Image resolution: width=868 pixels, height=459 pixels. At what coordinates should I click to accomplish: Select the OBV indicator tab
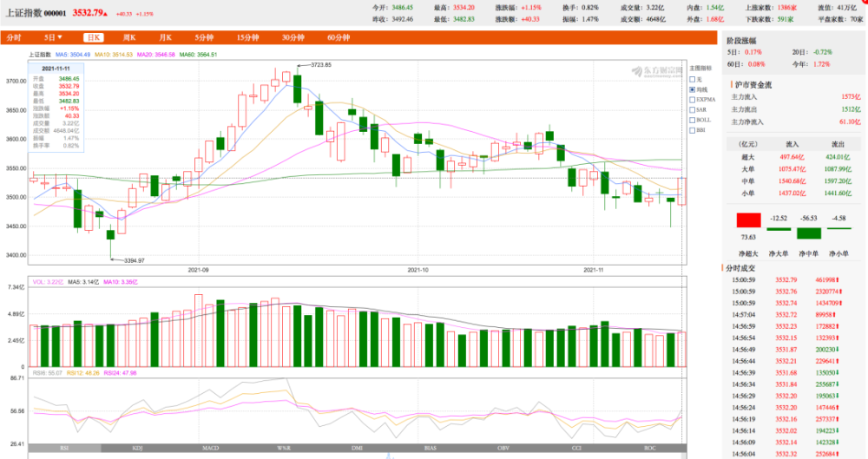coord(503,448)
